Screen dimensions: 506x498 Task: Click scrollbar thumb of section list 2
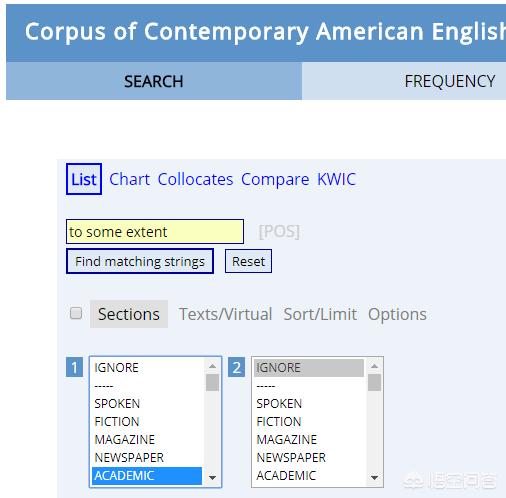[x=374, y=382]
